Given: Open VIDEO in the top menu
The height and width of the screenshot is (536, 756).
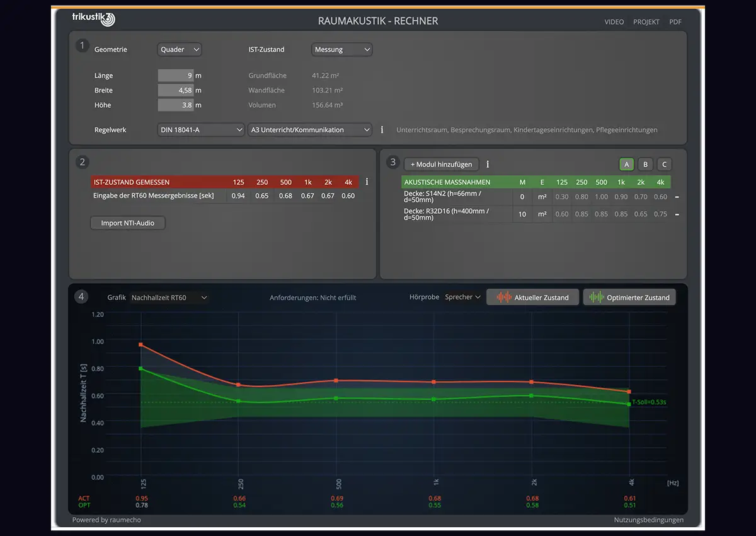Looking at the screenshot, I should [x=614, y=22].
